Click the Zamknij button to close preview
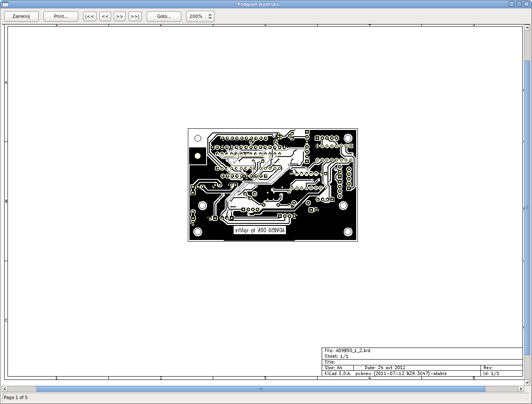532x404 pixels. click(21, 17)
